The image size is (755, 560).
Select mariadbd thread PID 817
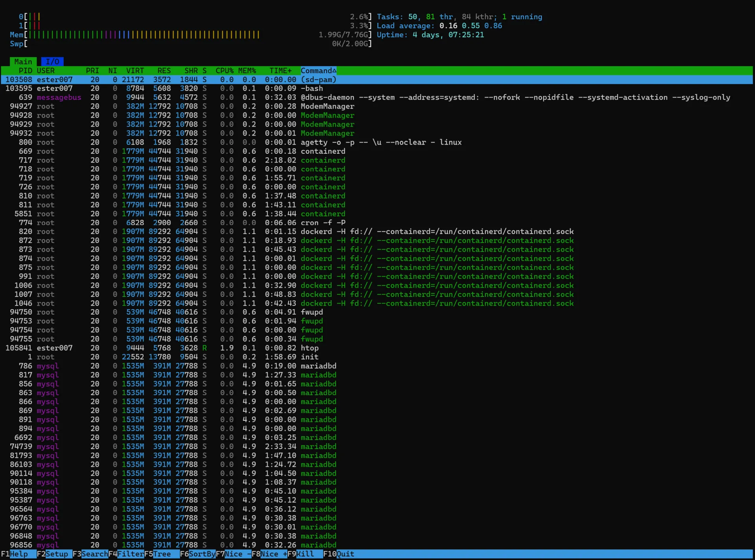tap(377, 375)
